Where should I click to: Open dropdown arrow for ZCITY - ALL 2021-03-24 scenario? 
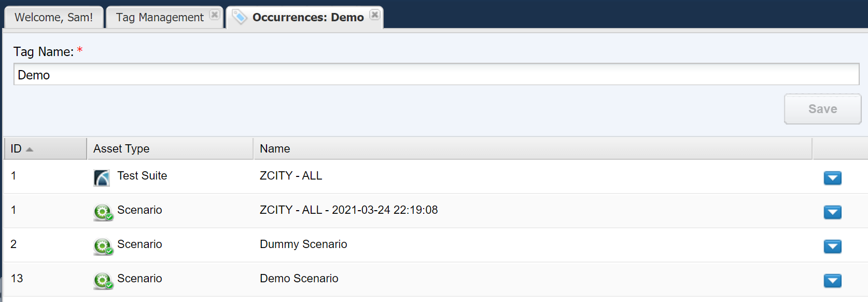point(832,212)
